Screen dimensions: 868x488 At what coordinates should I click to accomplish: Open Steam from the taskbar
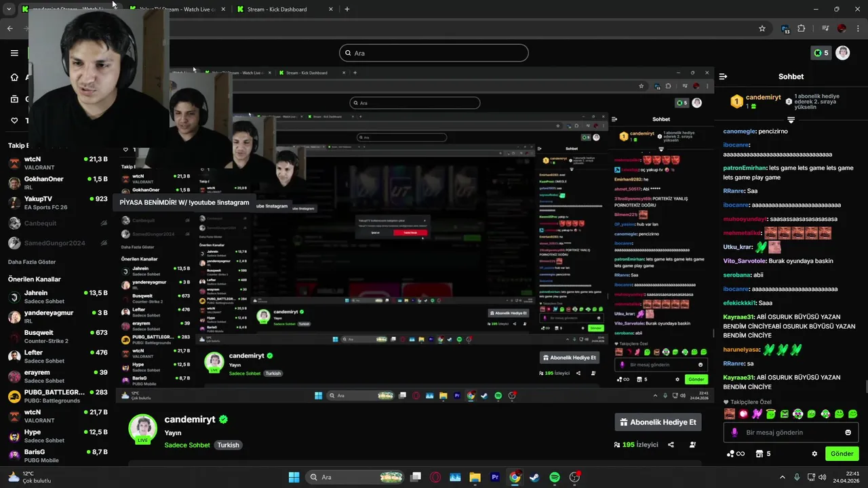[534, 477]
